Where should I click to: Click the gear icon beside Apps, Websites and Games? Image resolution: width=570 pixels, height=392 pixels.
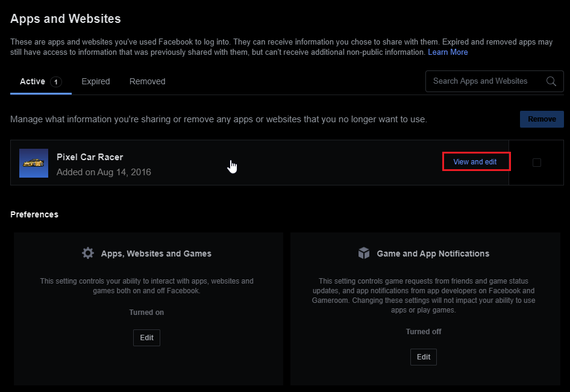pos(88,253)
